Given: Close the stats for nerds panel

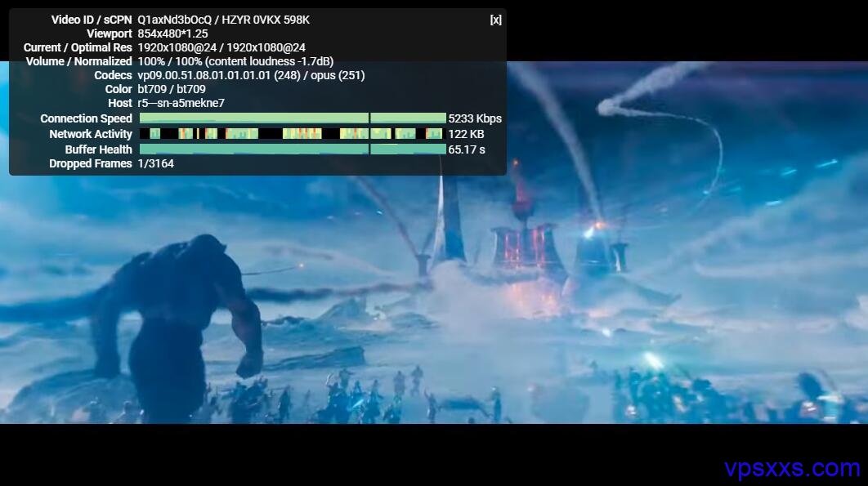Looking at the screenshot, I should coord(495,20).
